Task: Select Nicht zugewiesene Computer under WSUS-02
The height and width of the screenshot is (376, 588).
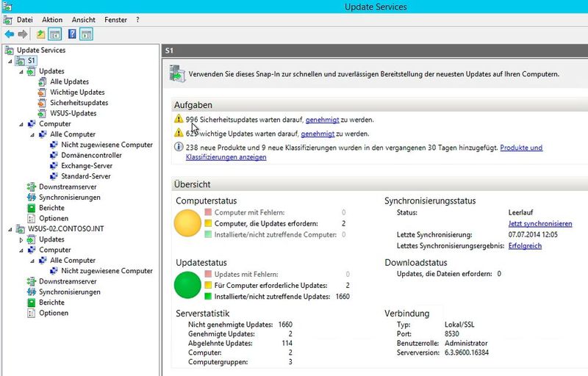Action: tap(107, 271)
